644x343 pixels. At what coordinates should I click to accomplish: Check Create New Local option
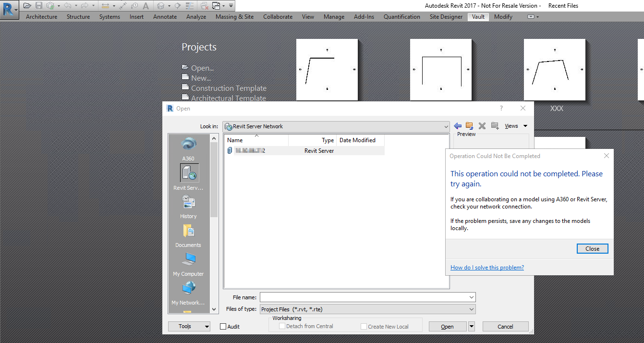click(364, 326)
